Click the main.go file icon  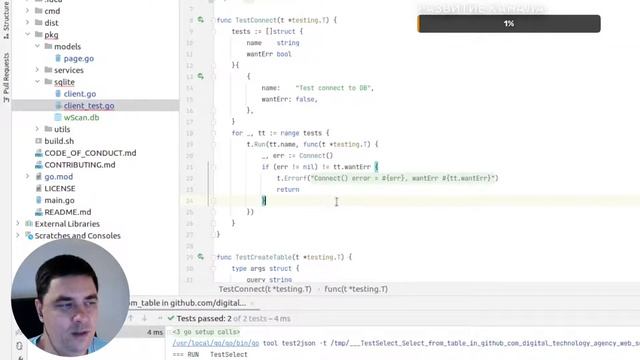coord(39,200)
